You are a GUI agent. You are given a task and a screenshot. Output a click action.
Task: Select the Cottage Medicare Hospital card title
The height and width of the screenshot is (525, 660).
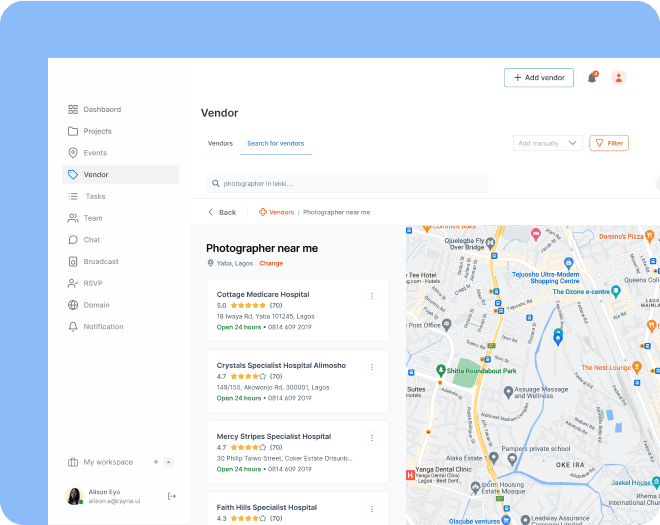(x=263, y=294)
